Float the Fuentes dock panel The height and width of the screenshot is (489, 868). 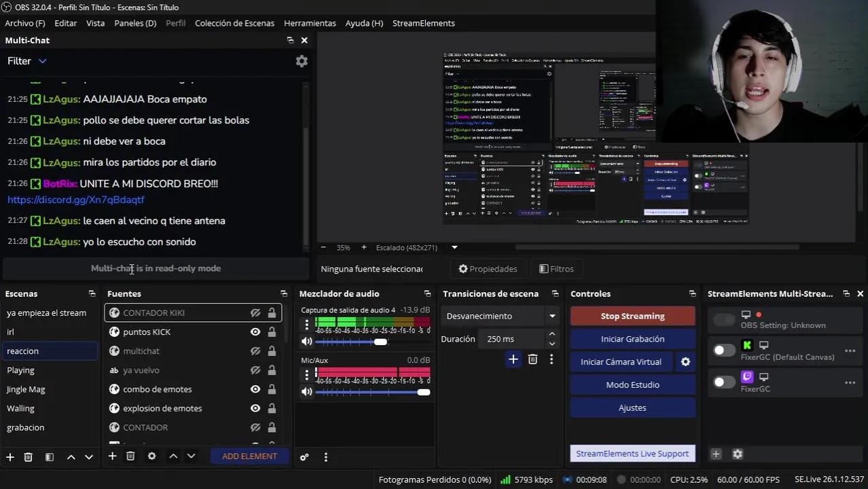284,294
